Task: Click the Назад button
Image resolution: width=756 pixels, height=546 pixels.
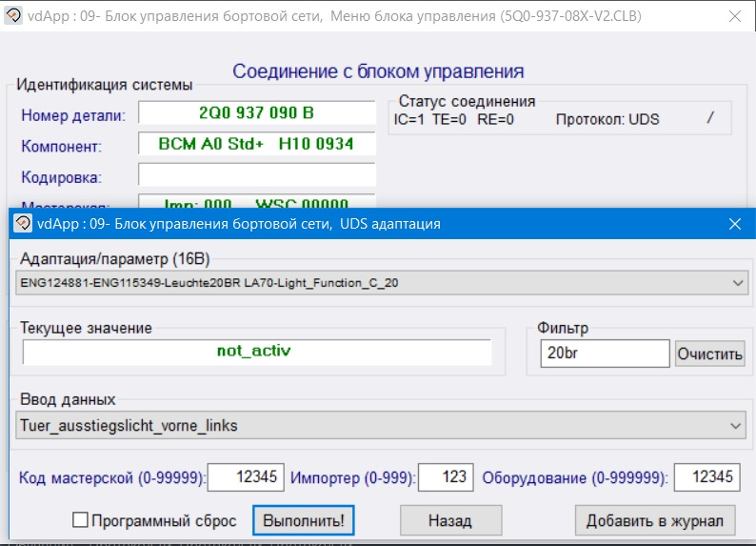Action: pyautogui.click(x=450, y=520)
